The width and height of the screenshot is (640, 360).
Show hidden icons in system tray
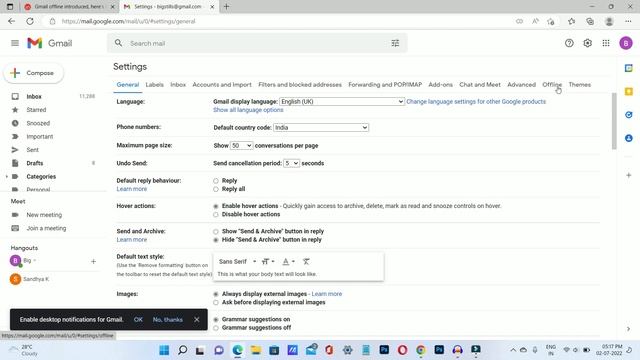(513, 350)
